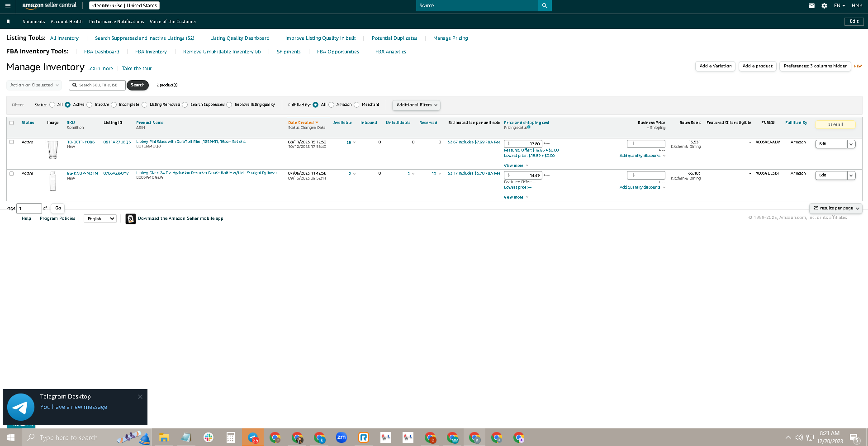The width and height of the screenshot is (868, 446).
Task: Open the English language selector in footer
Action: tap(100, 219)
